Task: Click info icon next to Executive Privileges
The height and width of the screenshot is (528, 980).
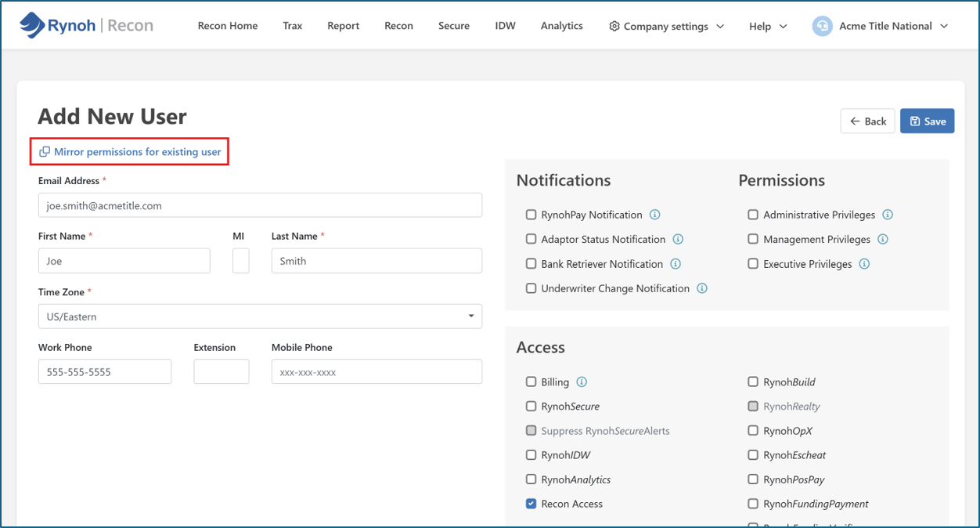Action: [864, 264]
